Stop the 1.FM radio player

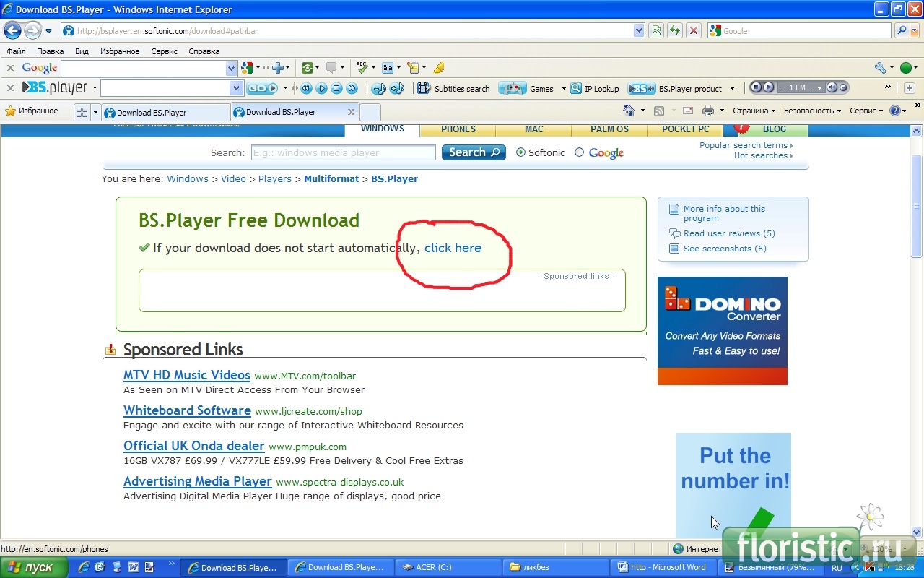click(757, 87)
